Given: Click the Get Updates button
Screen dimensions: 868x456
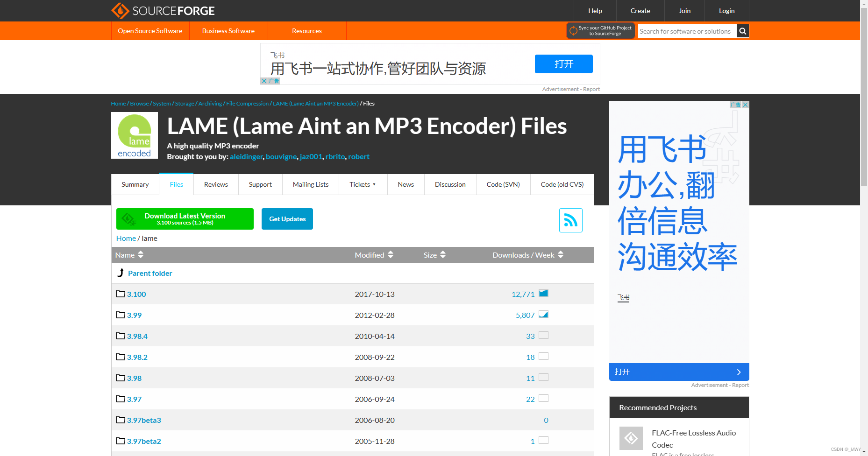Looking at the screenshot, I should pyautogui.click(x=287, y=219).
